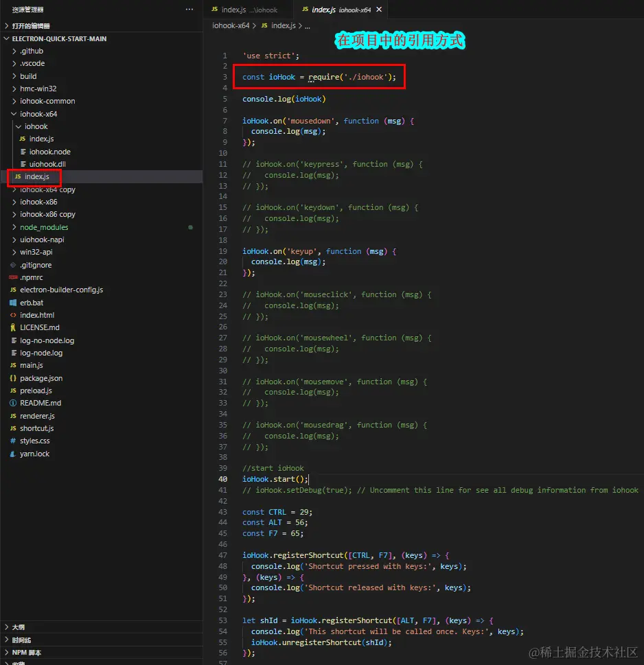This screenshot has width=644, height=665.
Task: Expand the .vscode folder
Action: 102,63
